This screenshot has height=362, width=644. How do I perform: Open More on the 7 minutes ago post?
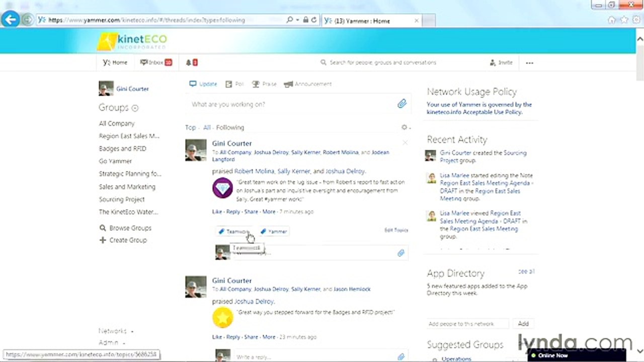click(x=269, y=212)
